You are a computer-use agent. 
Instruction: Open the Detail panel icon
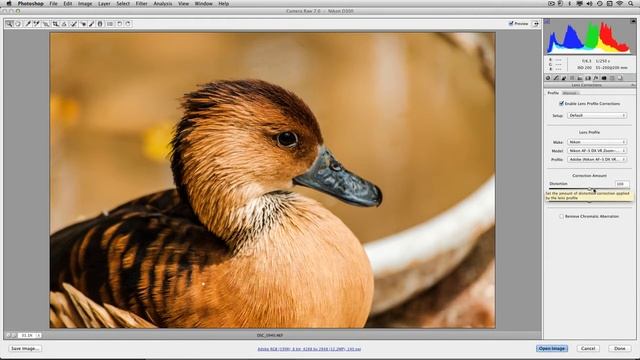tap(564, 78)
